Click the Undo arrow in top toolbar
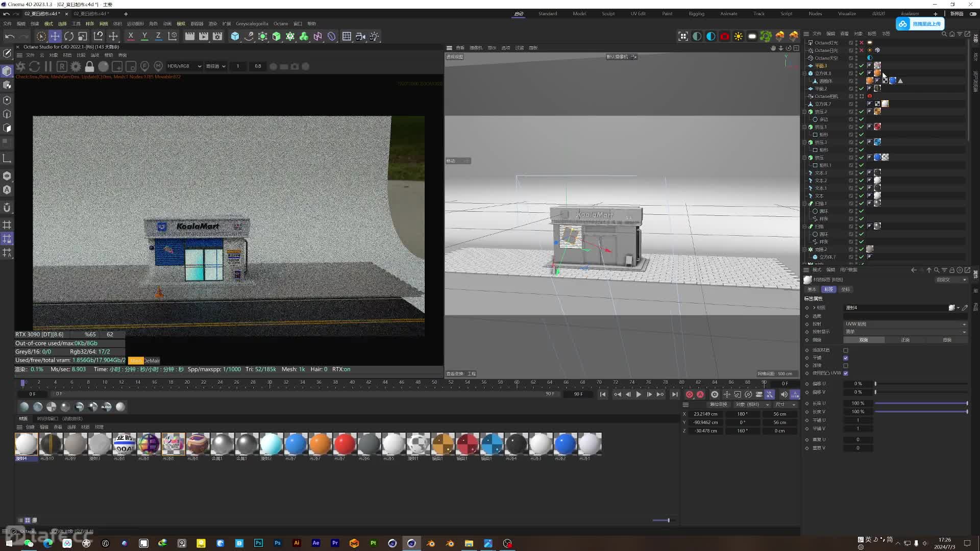Image resolution: width=980 pixels, height=551 pixels. 9,36
